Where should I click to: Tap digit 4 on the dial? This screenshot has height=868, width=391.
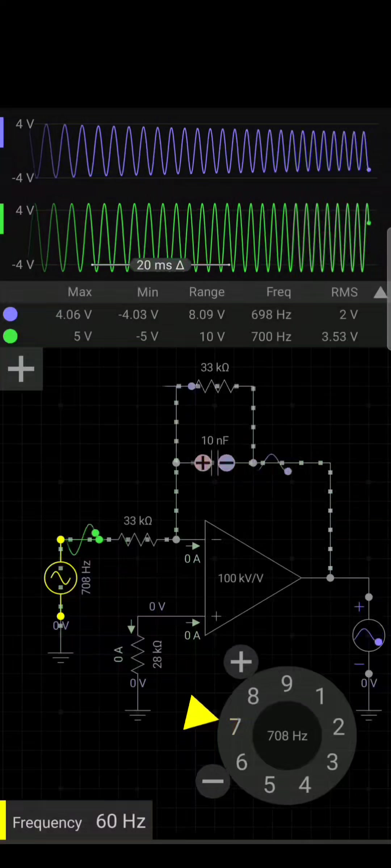tap(304, 784)
